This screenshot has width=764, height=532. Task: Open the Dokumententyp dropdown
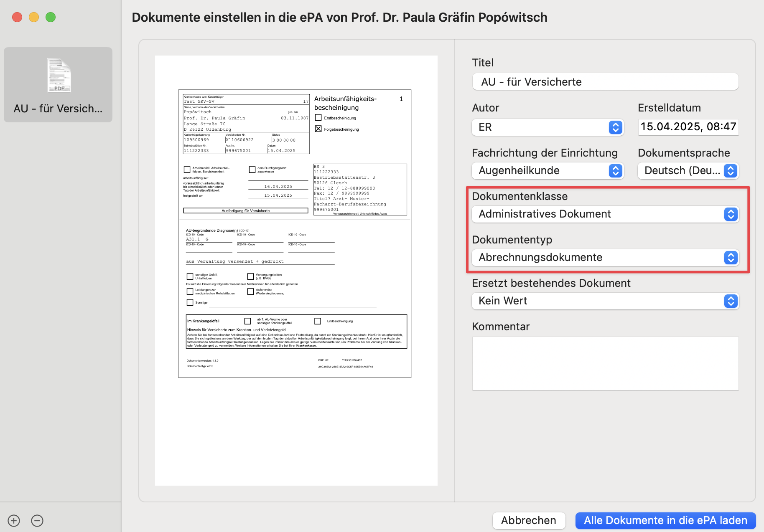coord(605,258)
